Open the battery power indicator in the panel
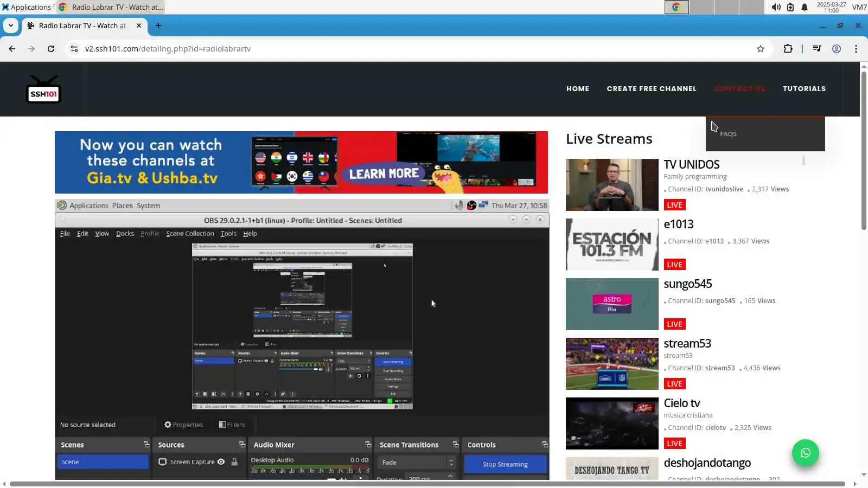Screen dimensions: 868x488 pyautogui.click(x=790, y=7)
